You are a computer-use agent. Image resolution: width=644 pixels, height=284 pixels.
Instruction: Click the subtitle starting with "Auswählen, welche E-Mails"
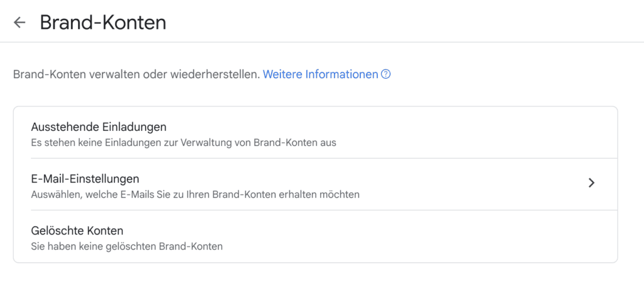pyautogui.click(x=195, y=195)
